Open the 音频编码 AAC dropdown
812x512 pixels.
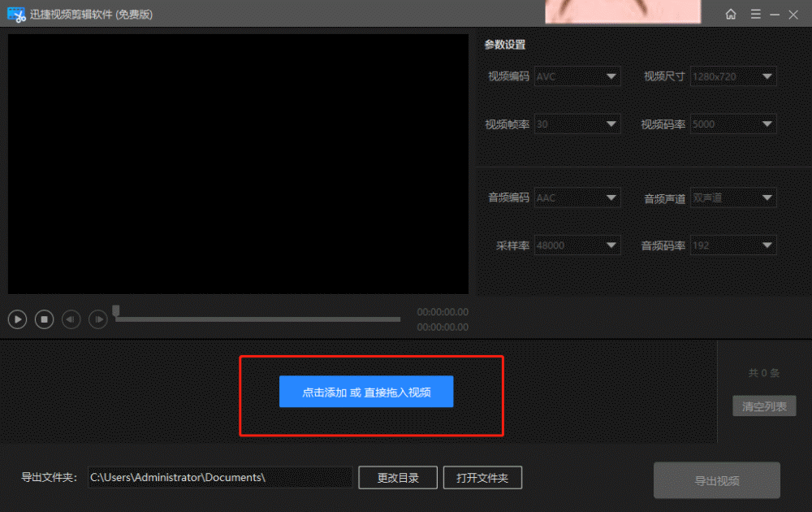tap(577, 197)
